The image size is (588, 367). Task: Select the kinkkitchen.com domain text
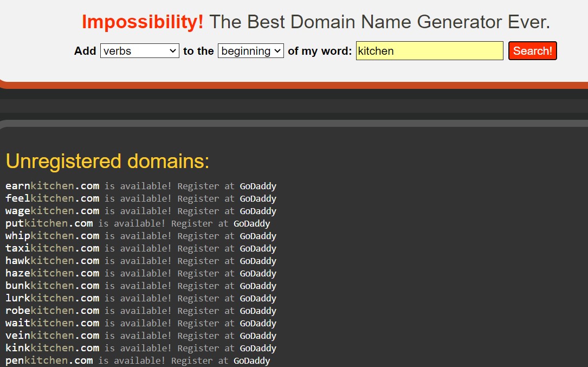(52, 348)
